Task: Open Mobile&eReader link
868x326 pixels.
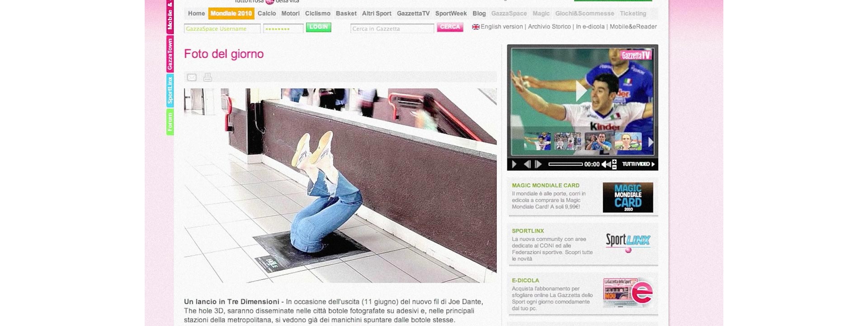Action: (633, 27)
